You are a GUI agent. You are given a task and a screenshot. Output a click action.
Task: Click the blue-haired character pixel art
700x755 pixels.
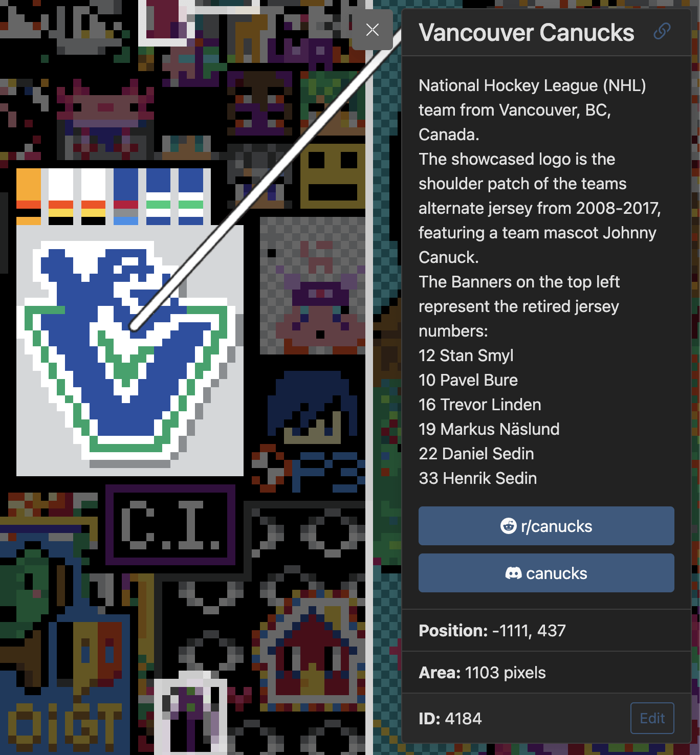point(312,407)
